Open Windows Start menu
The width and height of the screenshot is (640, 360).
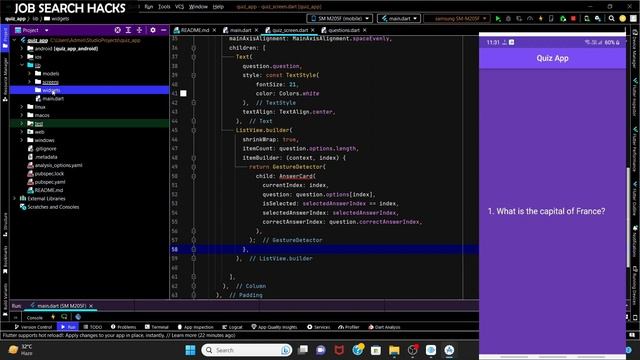click(190, 350)
